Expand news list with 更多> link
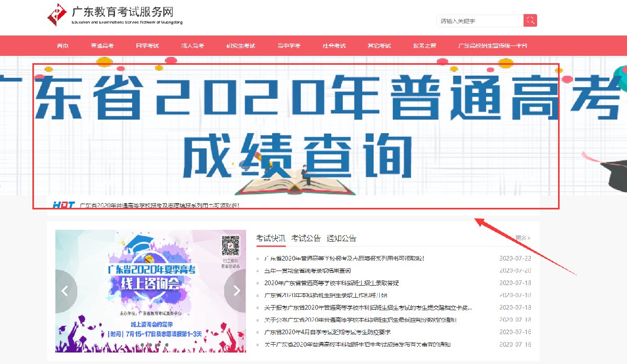The image size is (627, 364). coord(522,238)
